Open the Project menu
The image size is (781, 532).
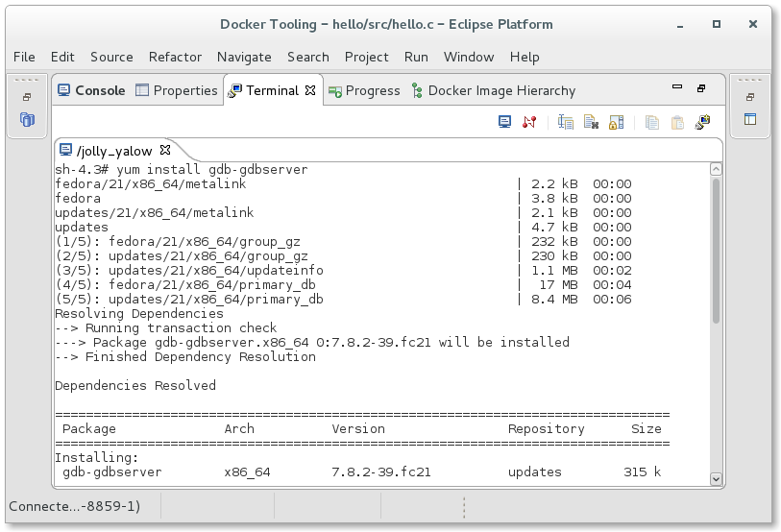click(367, 58)
